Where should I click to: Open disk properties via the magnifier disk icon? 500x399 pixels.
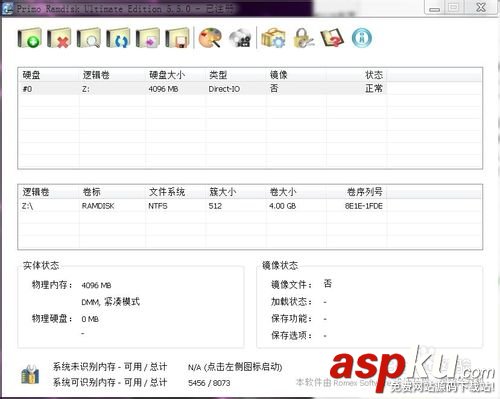coord(89,38)
